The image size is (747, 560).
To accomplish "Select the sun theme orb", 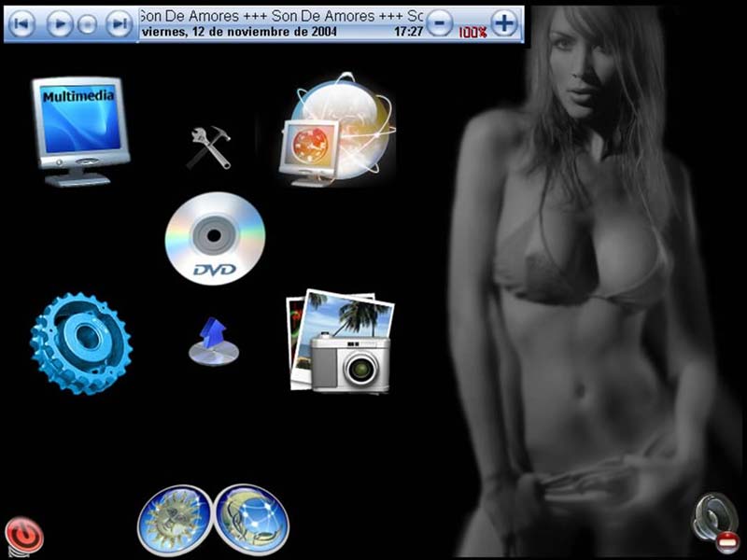I will click(x=175, y=520).
